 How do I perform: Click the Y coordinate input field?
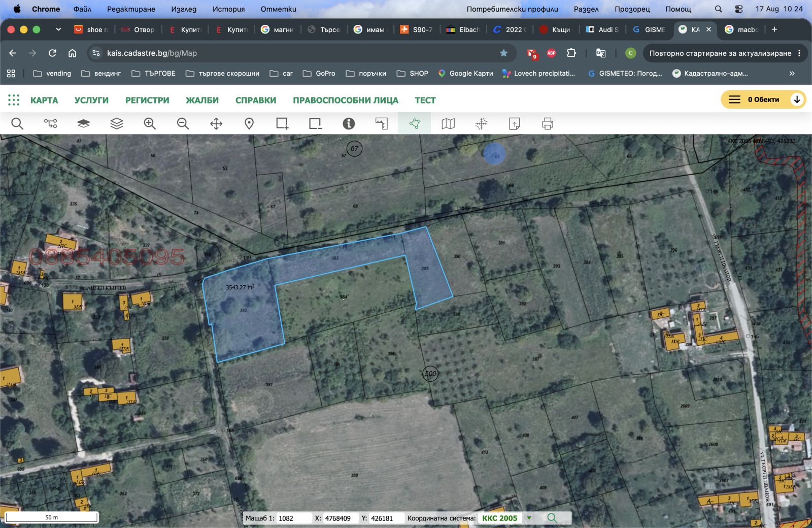(x=386, y=518)
